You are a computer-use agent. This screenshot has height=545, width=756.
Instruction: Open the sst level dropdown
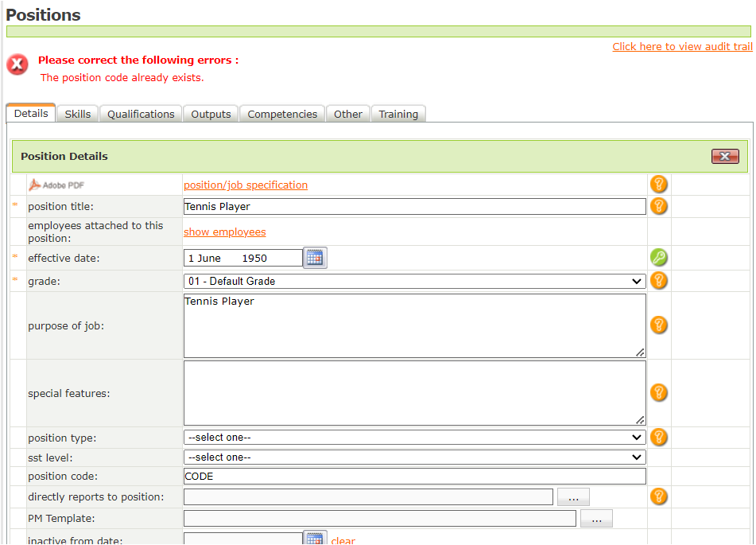[414, 457]
